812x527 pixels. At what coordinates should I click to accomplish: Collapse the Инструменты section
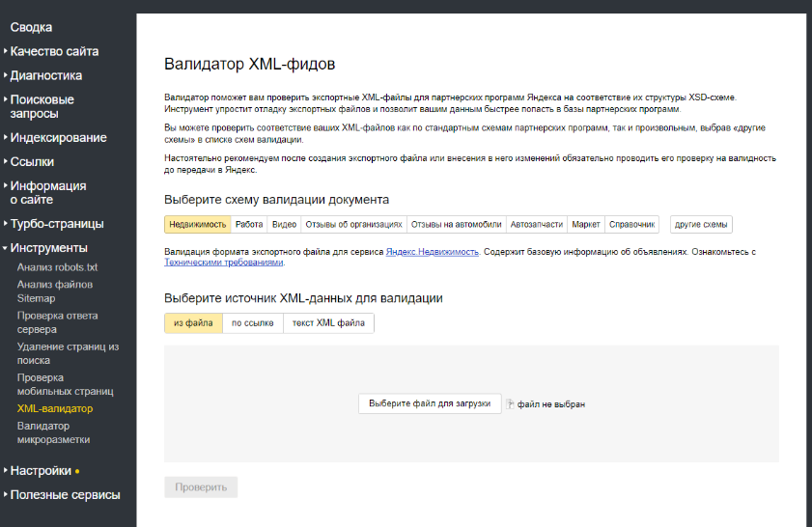pos(48,248)
